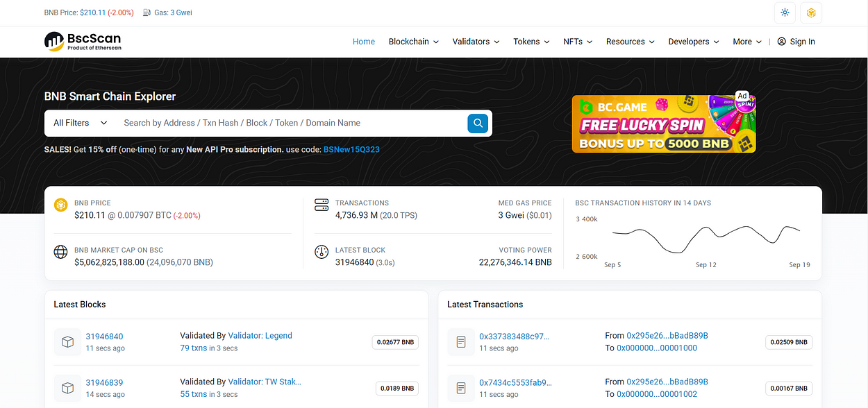Click the Latest Transactions heading
868x408 pixels.
point(485,305)
